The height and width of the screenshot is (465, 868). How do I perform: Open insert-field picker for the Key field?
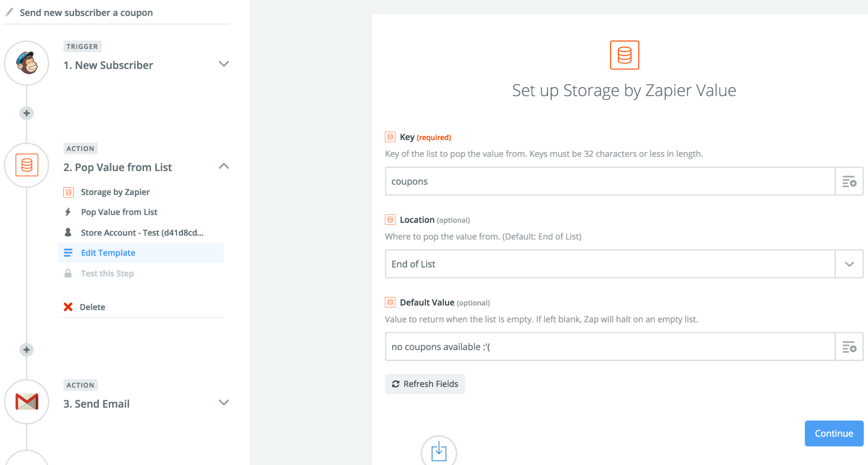pos(849,181)
